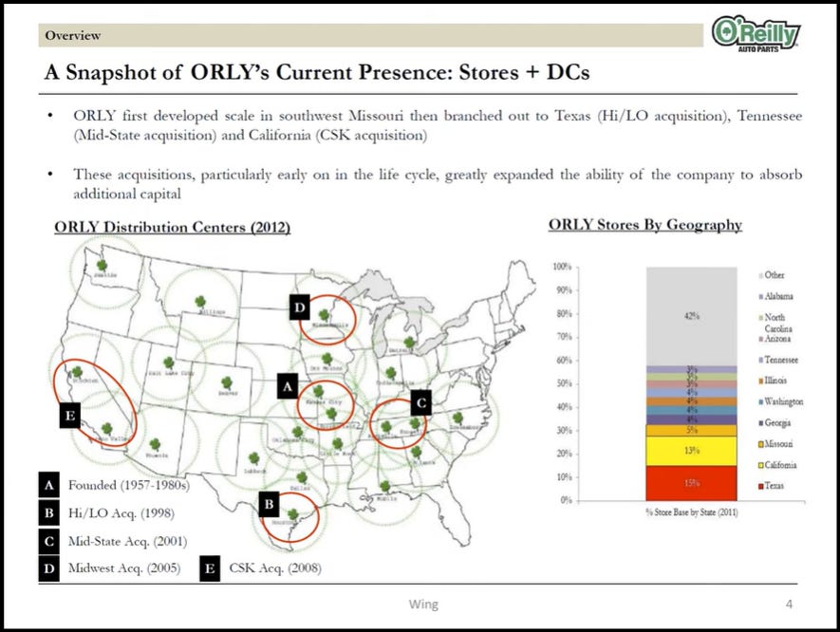Click heading 'ORLY Distribution Centers (2012)'

point(172,227)
